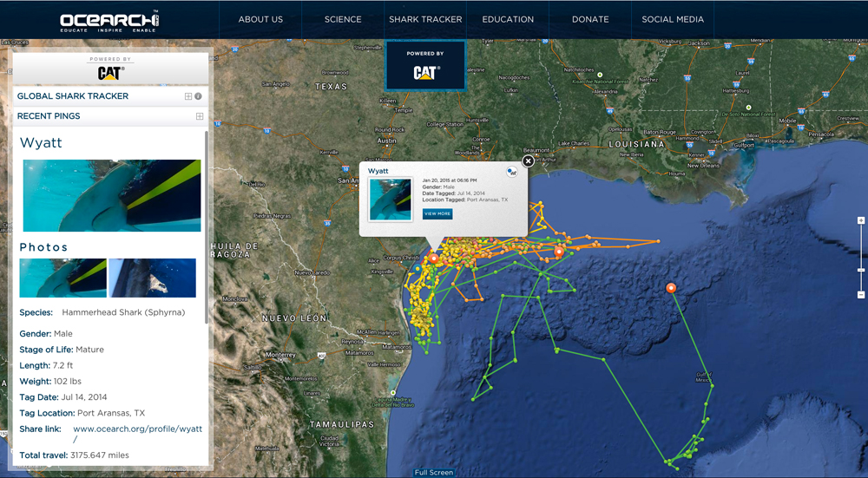Zoom out with the map minus button

tap(861, 295)
